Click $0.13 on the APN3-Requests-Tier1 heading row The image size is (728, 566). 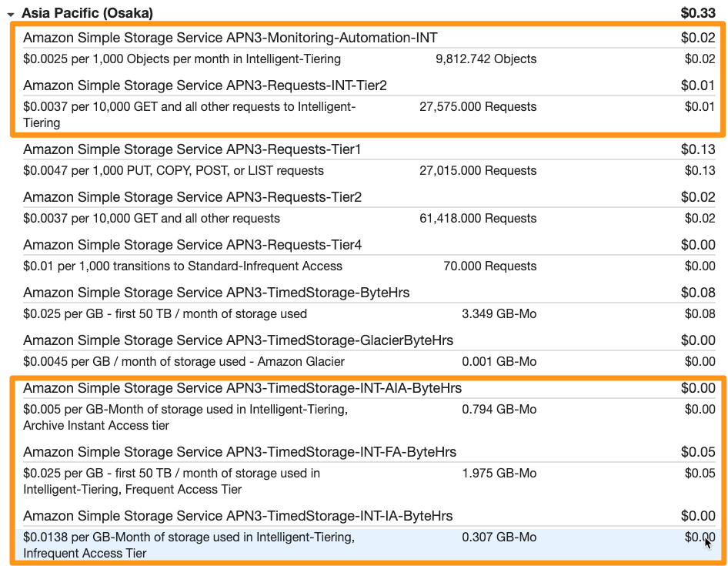(698, 149)
